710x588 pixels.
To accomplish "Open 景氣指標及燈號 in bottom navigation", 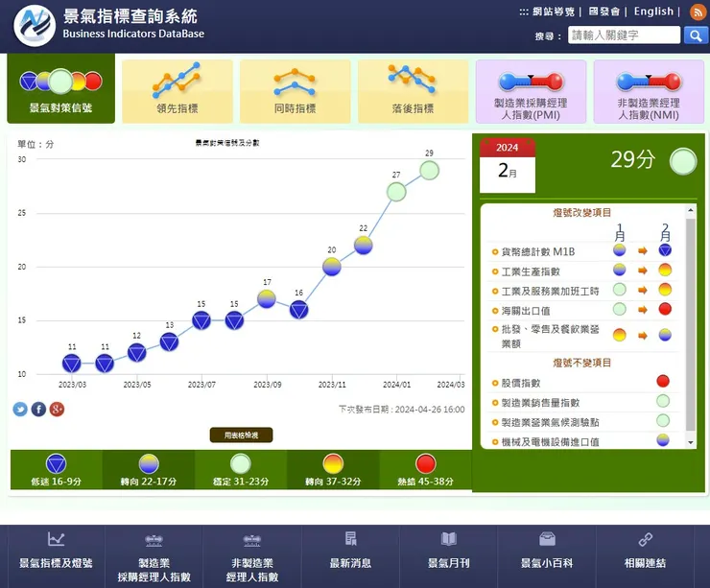I will click(x=56, y=556).
